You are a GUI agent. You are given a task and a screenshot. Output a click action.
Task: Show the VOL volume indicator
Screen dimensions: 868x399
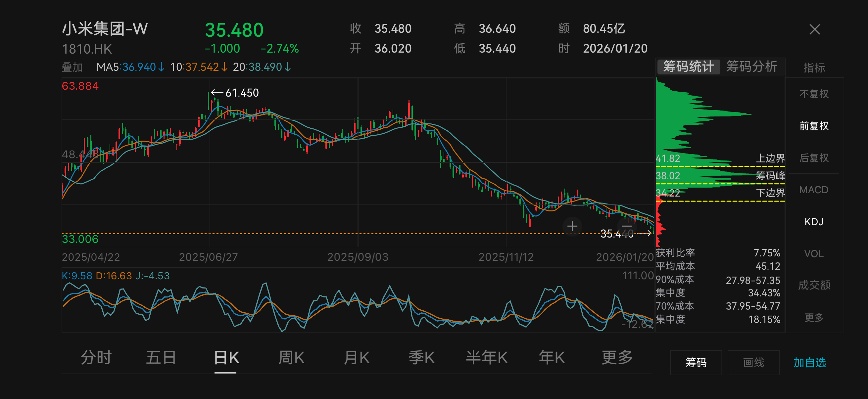(814, 253)
